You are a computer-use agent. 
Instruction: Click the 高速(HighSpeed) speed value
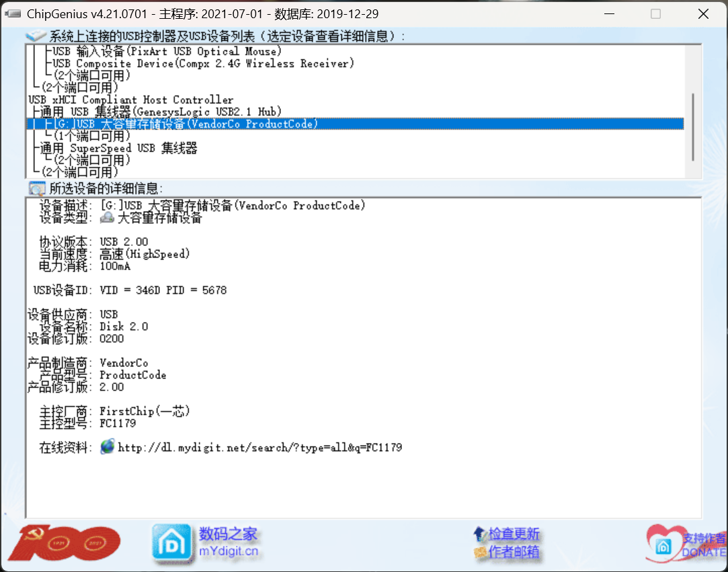click(x=145, y=254)
